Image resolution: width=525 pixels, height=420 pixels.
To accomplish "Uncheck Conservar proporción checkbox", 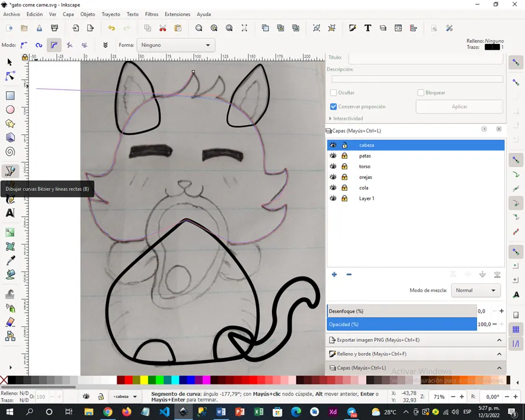I will click(333, 107).
